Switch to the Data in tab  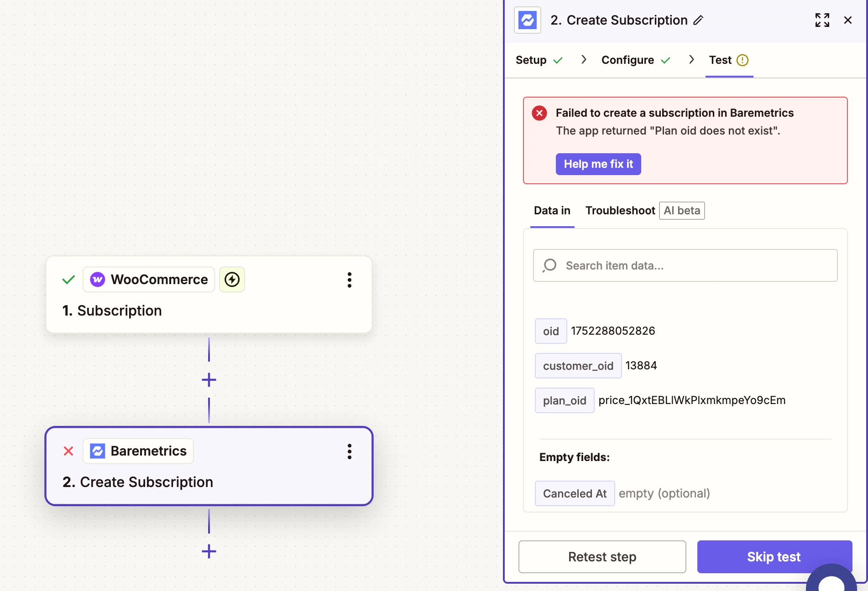(552, 211)
